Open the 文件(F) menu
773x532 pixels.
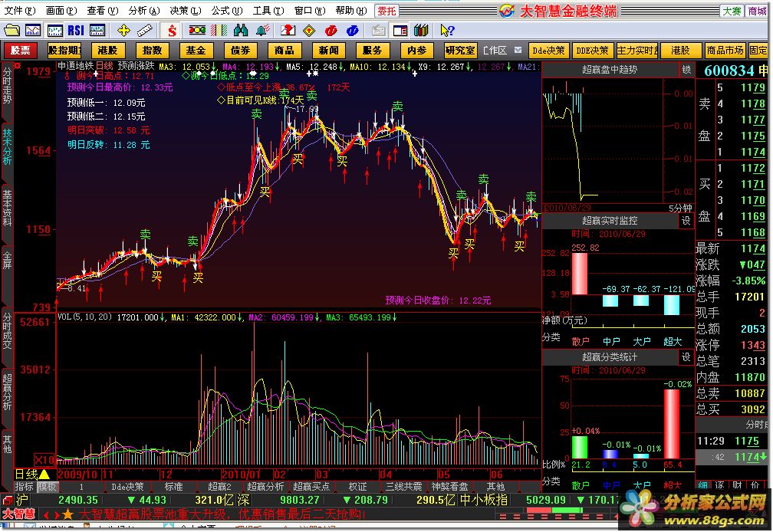20,10
